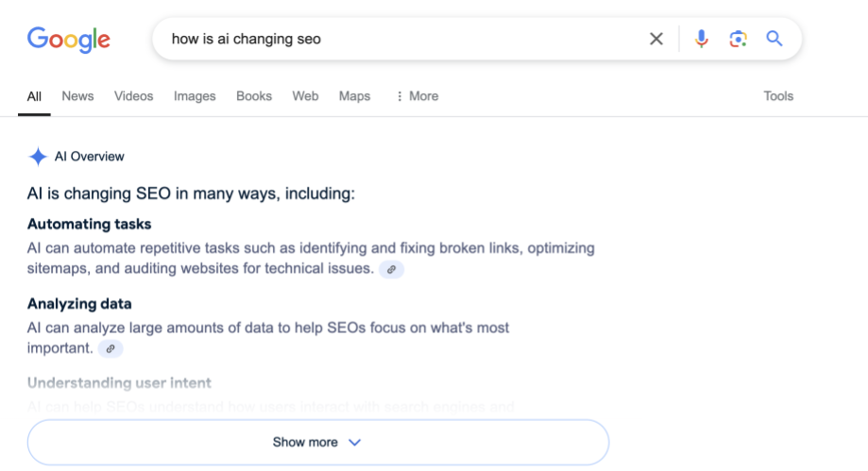Click the Google logo

68,39
